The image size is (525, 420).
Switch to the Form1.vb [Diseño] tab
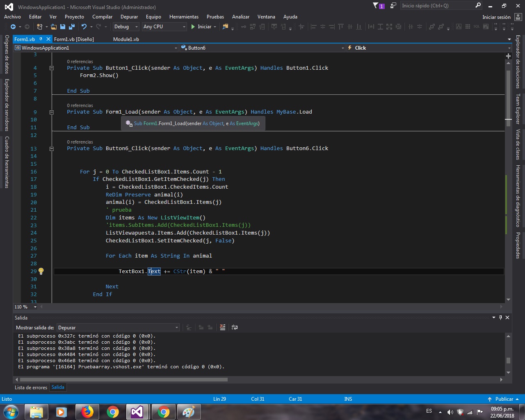pyautogui.click(x=74, y=39)
